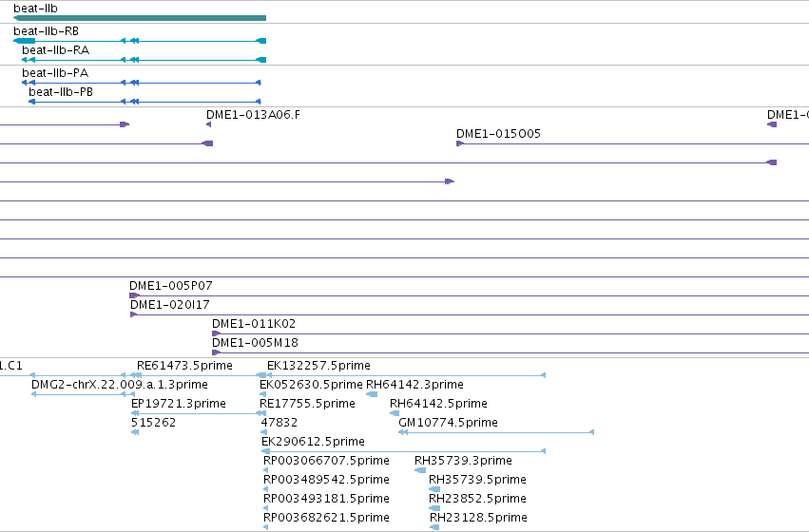Select the EK290612.5prime label
809x532 pixels.
pyautogui.click(x=313, y=442)
